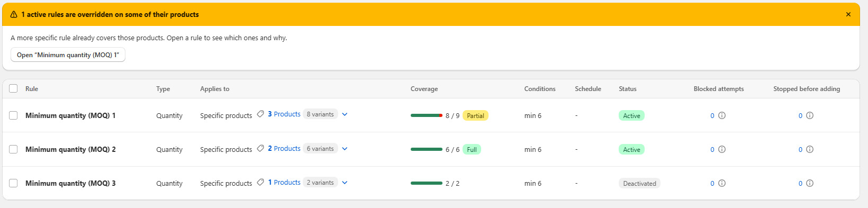This screenshot has width=868, height=208.
Task: Click the Conditions column header
Action: (540, 88)
